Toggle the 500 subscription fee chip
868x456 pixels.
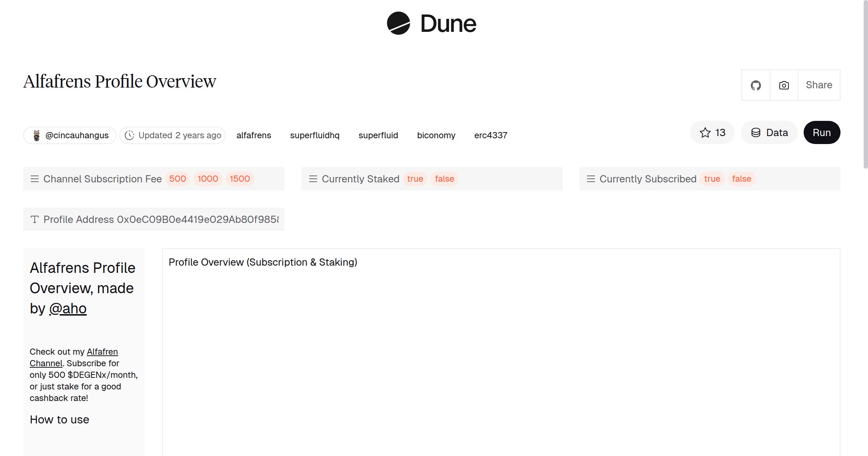pyautogui.click(x=177, y=179)
